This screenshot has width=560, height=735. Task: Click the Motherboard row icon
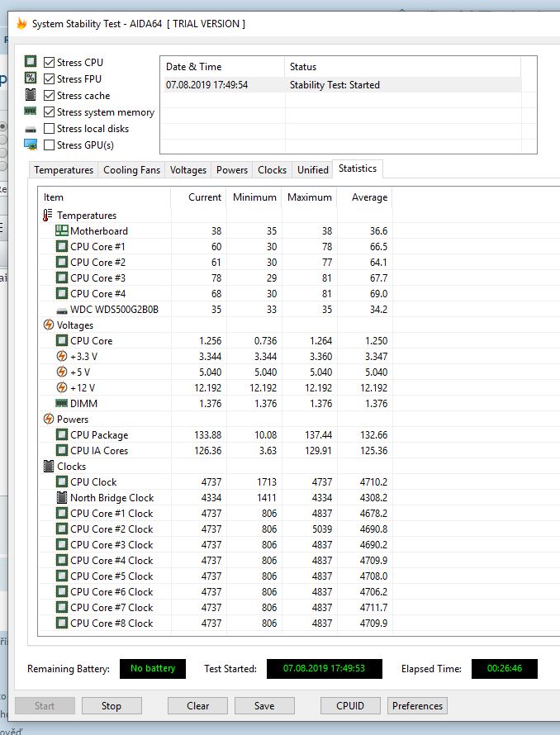[61, 230]
